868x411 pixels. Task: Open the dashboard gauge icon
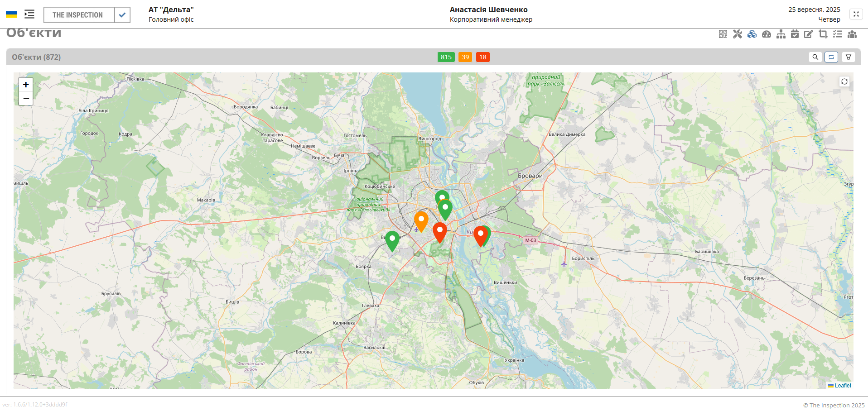point(767,34)
